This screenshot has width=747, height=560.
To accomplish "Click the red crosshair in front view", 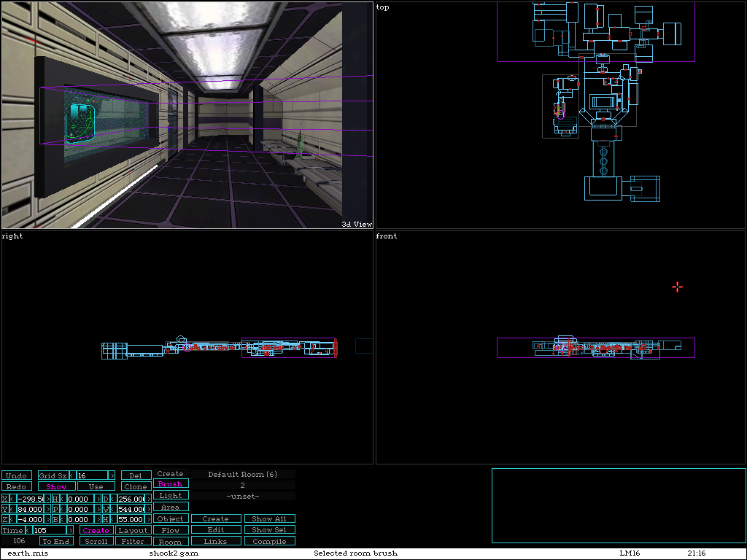I will (x=677, y=287).
